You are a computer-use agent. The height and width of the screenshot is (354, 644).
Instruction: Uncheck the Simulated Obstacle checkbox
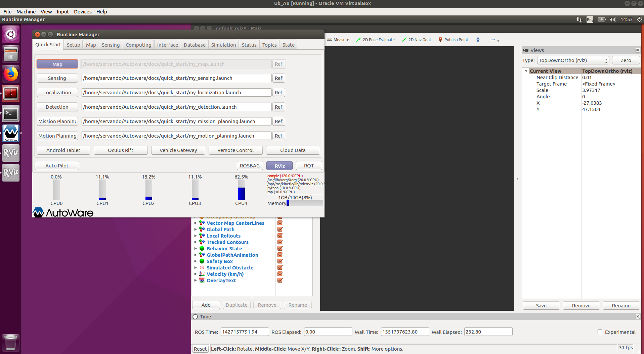click(x=280, y=267)
